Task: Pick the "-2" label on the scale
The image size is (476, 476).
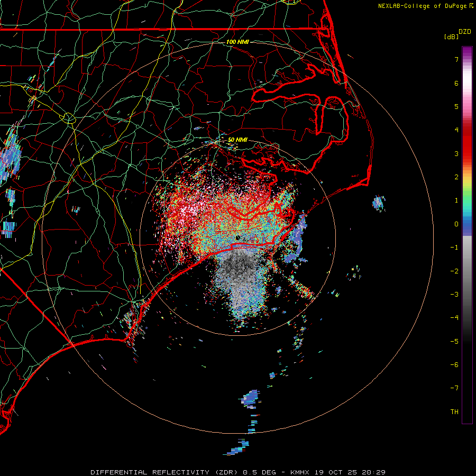Action: point(454,271)
